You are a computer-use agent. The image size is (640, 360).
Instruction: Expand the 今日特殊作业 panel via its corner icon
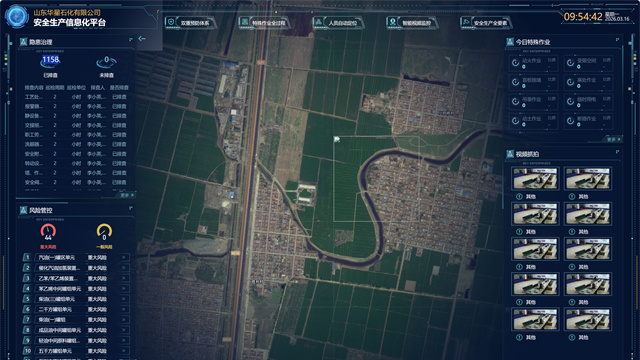(617, 40)
